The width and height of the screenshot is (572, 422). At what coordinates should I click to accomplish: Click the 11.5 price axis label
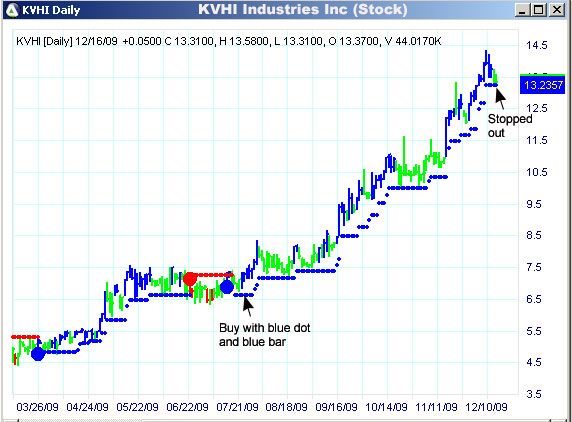point(537,140)
